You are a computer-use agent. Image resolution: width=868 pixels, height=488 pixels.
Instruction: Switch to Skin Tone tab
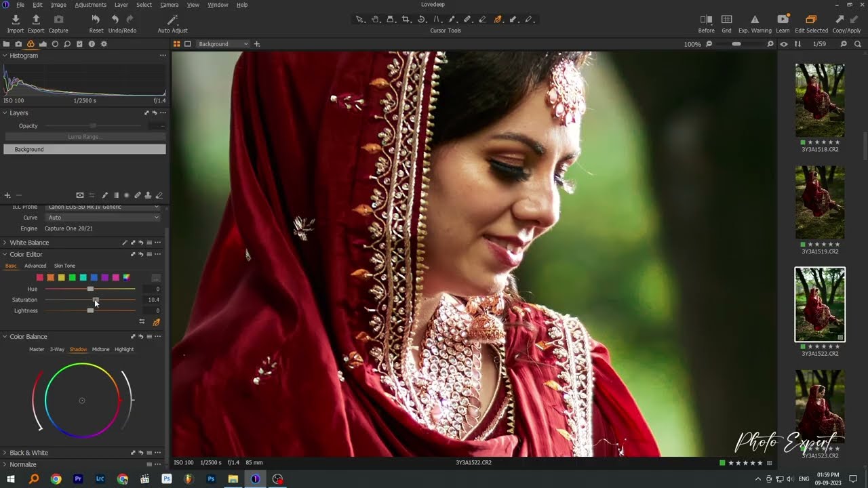[x=64, y=266]
